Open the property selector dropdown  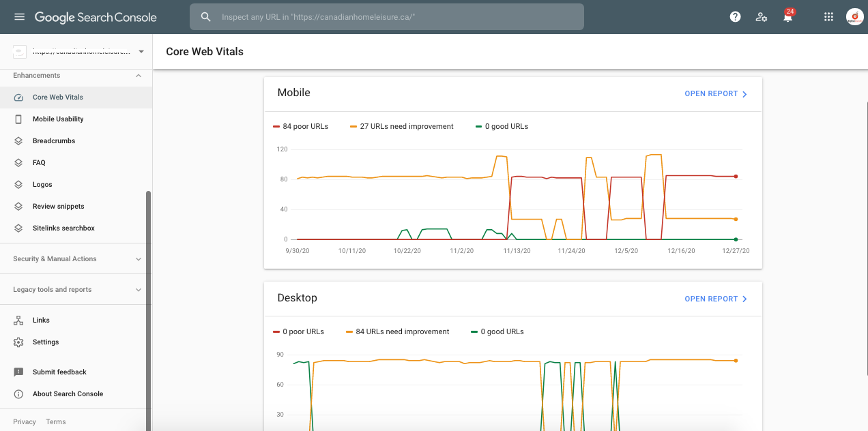click(x=141, y=52)
